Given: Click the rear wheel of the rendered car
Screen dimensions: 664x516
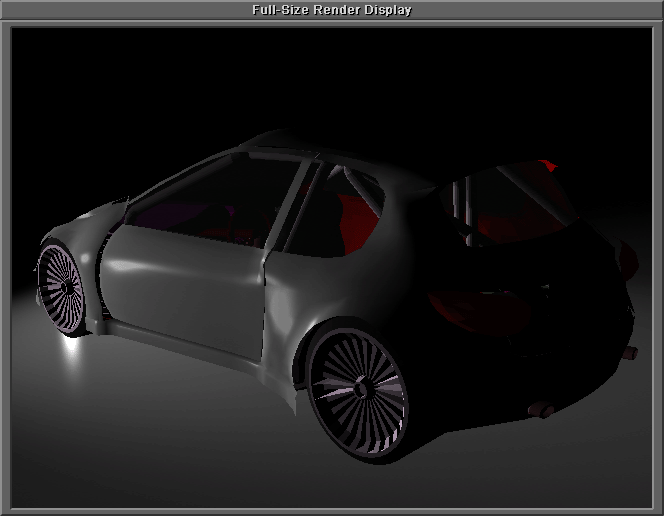Looking at the screenshot, I should 357,390.
